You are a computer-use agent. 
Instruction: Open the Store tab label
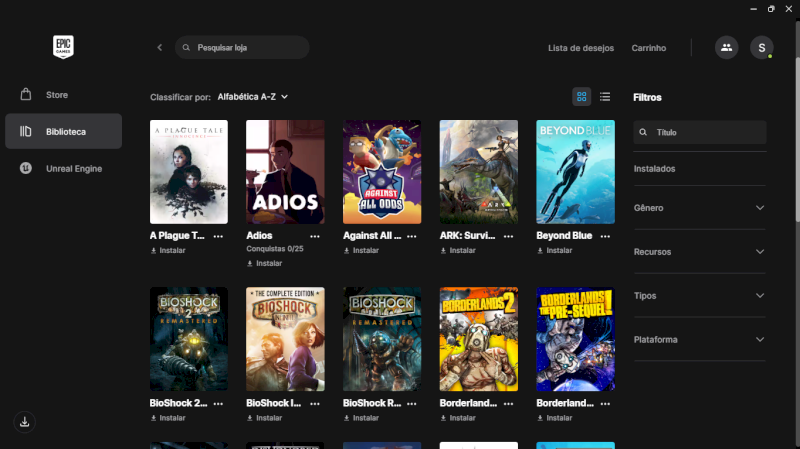57,95
